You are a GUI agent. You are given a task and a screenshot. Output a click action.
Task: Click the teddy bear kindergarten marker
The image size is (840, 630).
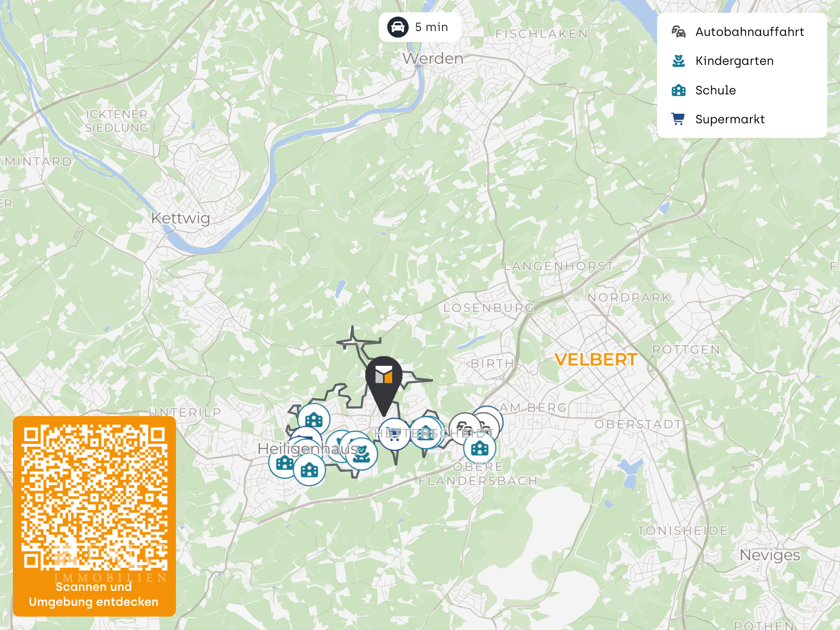pos(362,454)
